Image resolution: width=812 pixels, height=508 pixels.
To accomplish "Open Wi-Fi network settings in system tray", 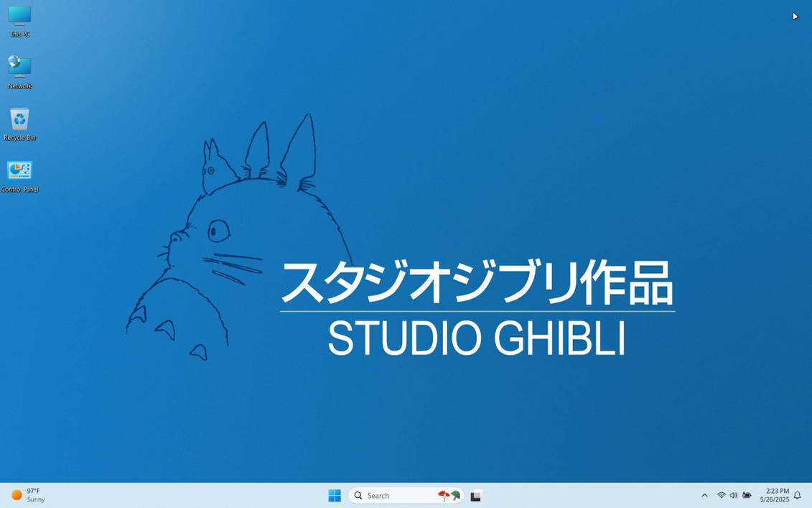I will click(x=721, y=496).
